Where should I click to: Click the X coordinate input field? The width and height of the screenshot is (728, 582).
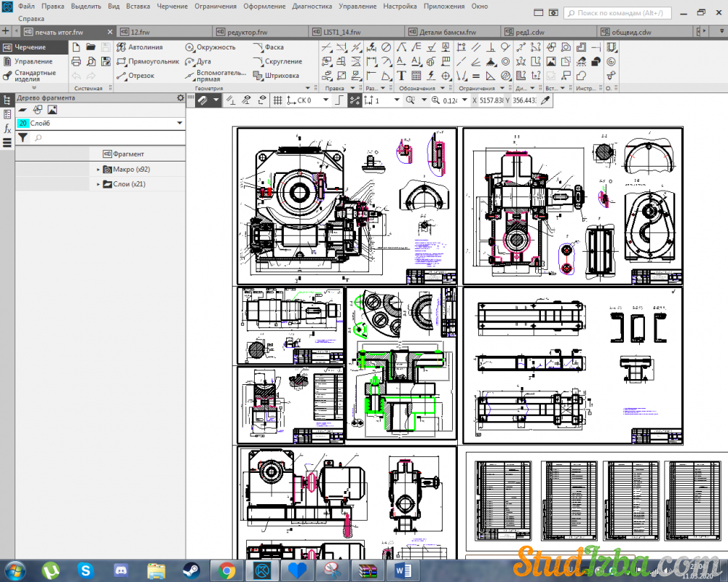pyautogui.click(x=491, y=100)
